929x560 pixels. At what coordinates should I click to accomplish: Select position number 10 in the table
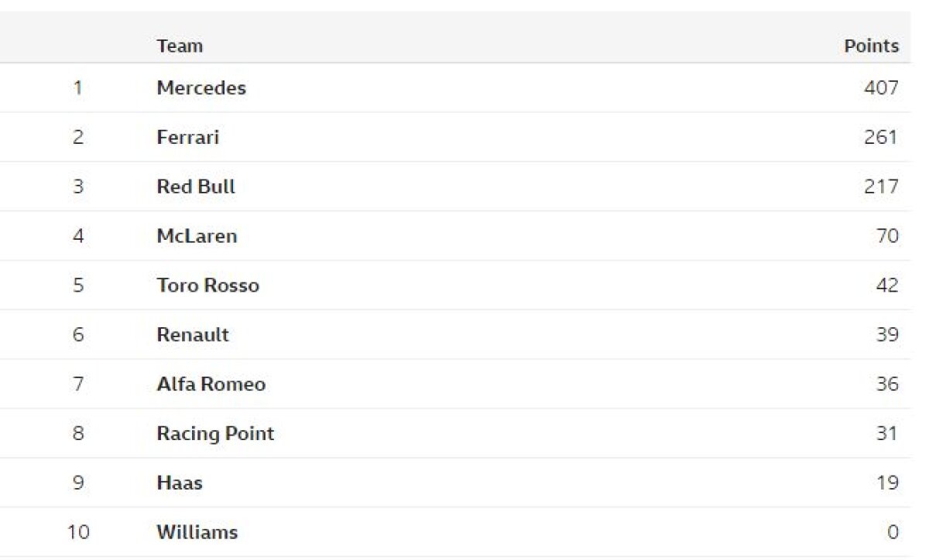tap(77, 533)
